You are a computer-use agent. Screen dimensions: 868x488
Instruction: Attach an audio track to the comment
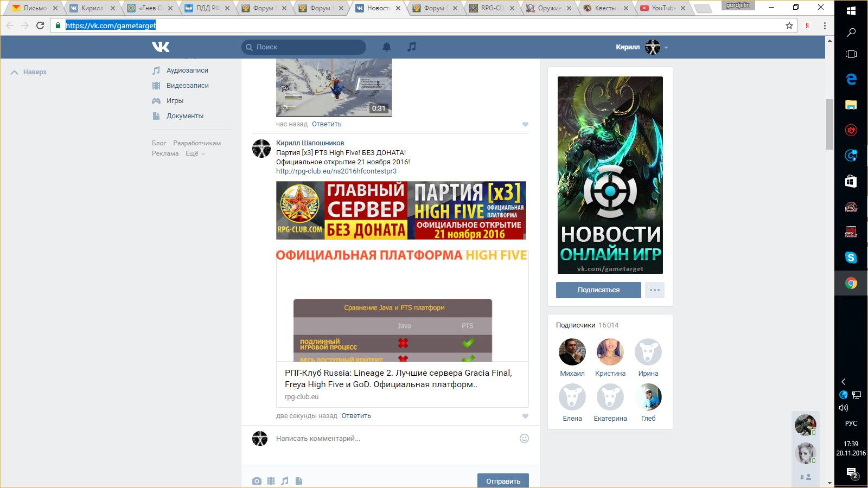pos(285,481)
